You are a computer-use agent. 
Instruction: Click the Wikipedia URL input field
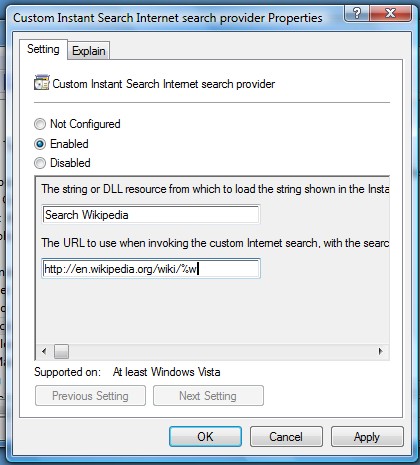[x=151, y=269]
